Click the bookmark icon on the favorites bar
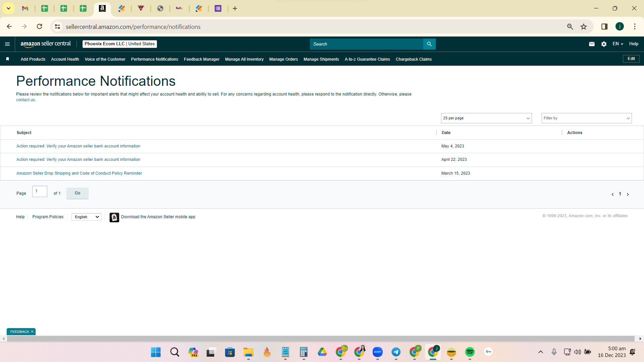 coord(7,59)
